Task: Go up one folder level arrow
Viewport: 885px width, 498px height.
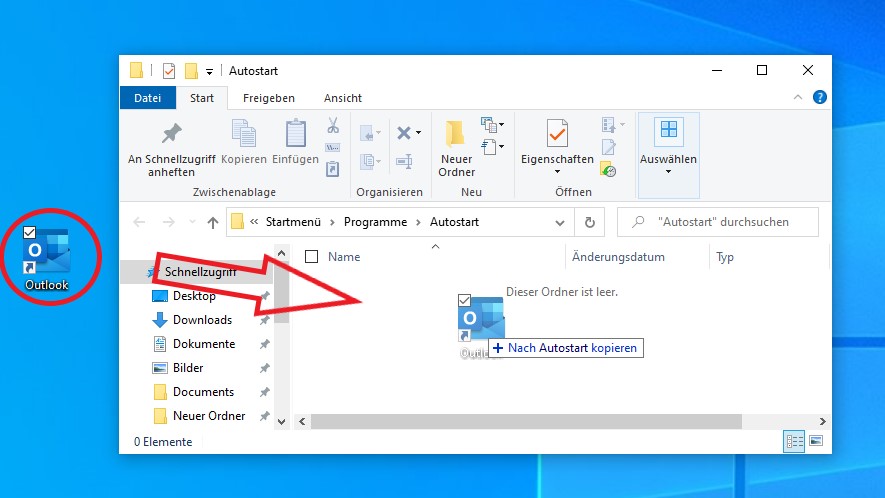Action: [213, 222]
